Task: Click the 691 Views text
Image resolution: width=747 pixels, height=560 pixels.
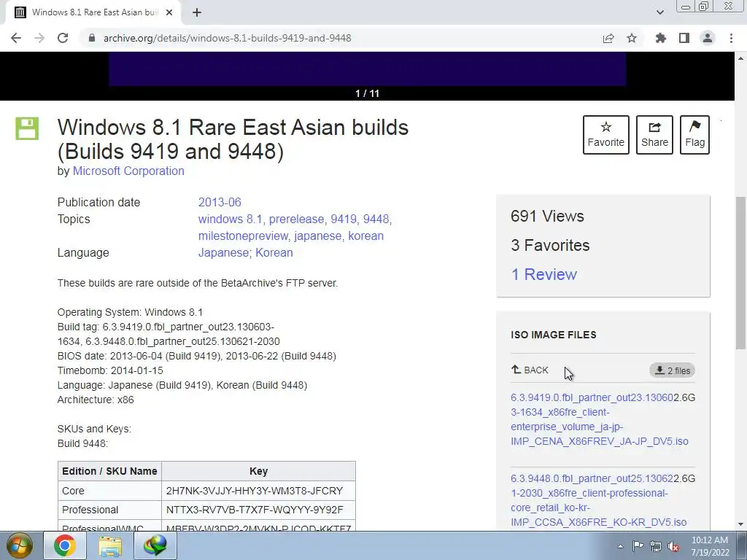Action: [547, 216]
